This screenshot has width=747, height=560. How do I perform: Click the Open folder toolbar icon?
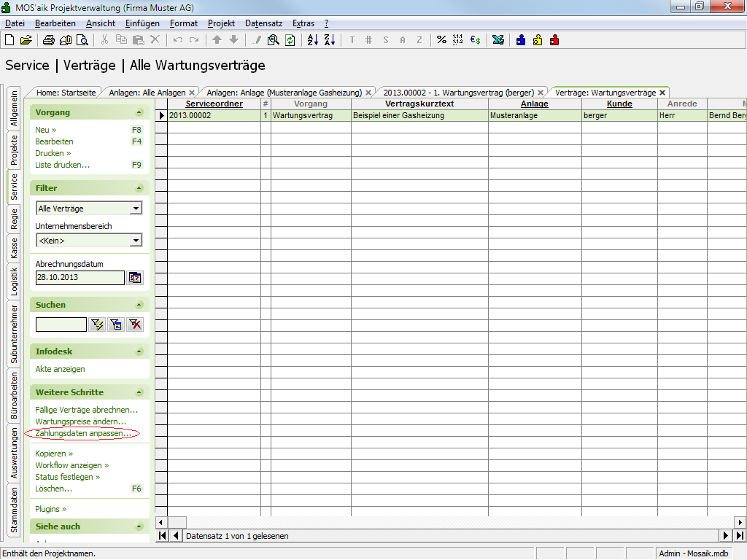(x=26, y=40)
